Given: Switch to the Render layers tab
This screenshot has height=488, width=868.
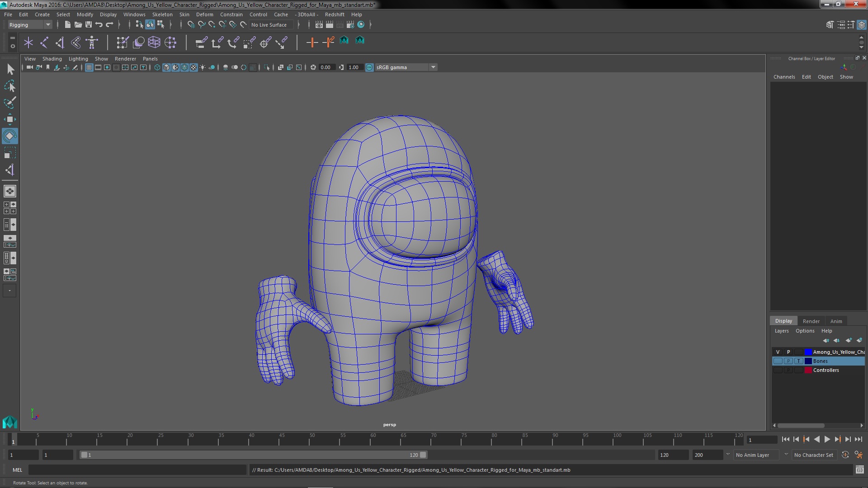Looking at the screenshot, I should pos(811,321).
